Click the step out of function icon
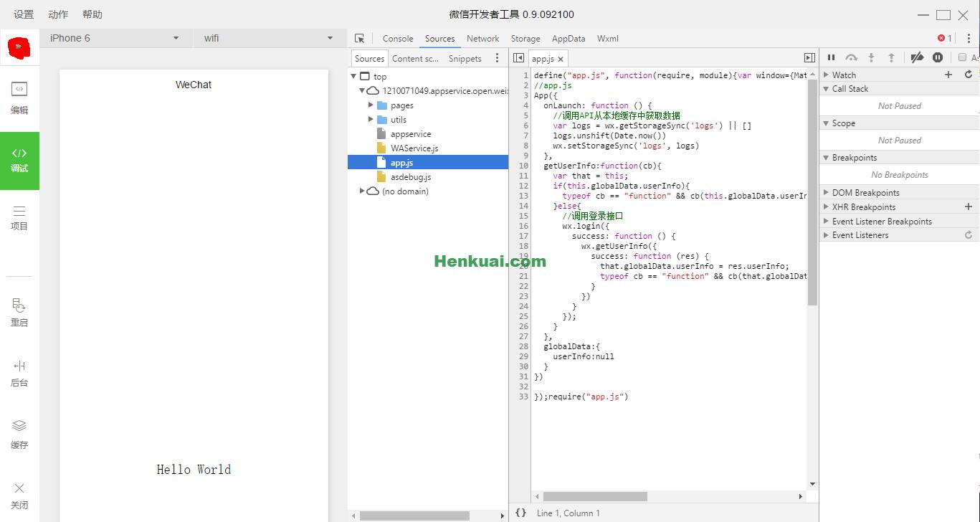This screenshot has height=522, width=980. coord(891,57)
